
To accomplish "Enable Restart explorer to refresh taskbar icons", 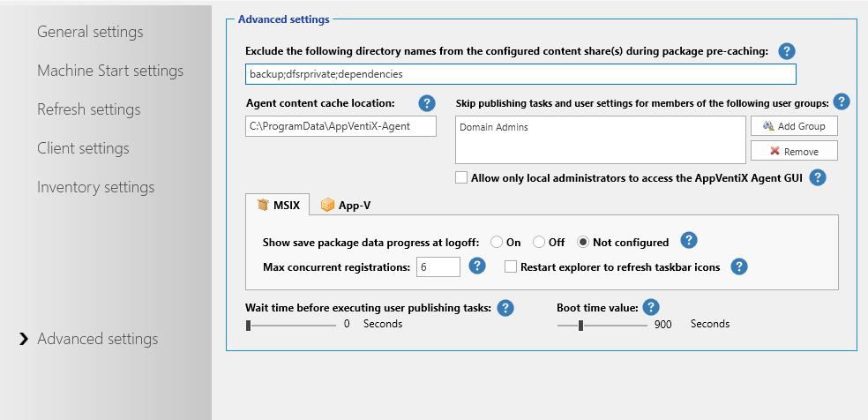I will (511, 267).
